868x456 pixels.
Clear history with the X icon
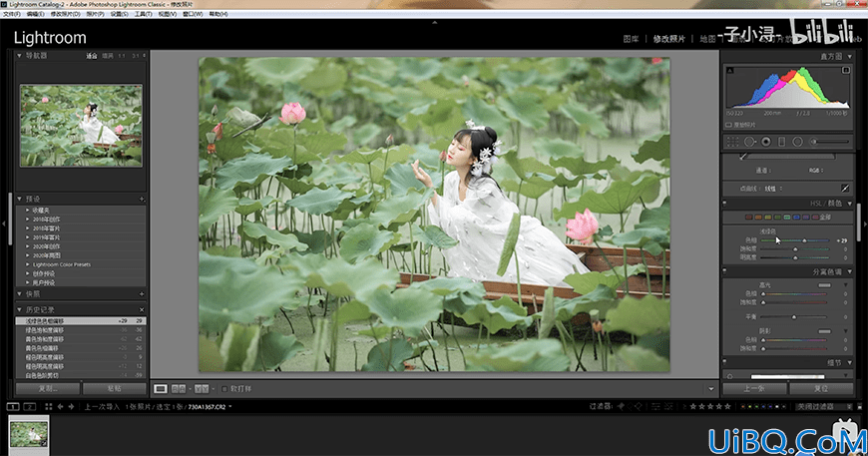pos(142,309)
